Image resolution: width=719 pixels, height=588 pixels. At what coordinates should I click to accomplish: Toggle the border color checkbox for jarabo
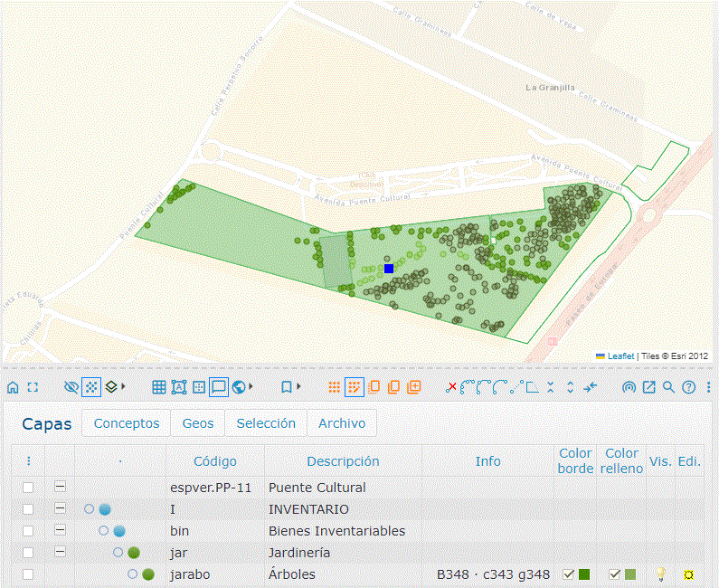pos(568,574)
